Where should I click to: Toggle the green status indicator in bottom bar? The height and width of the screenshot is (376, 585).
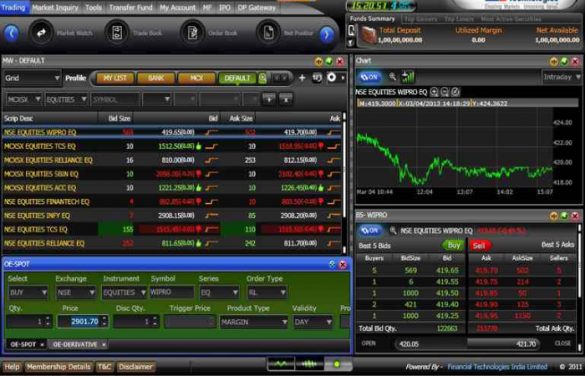pos(337,364)
